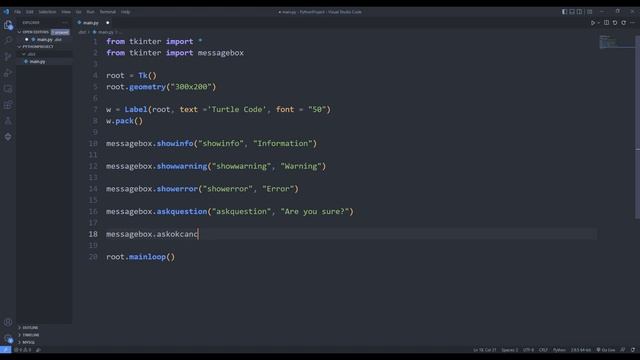Click the "300x200" geometry string on line 5
This screenshot has width=640, height=360.
(191, 87)
